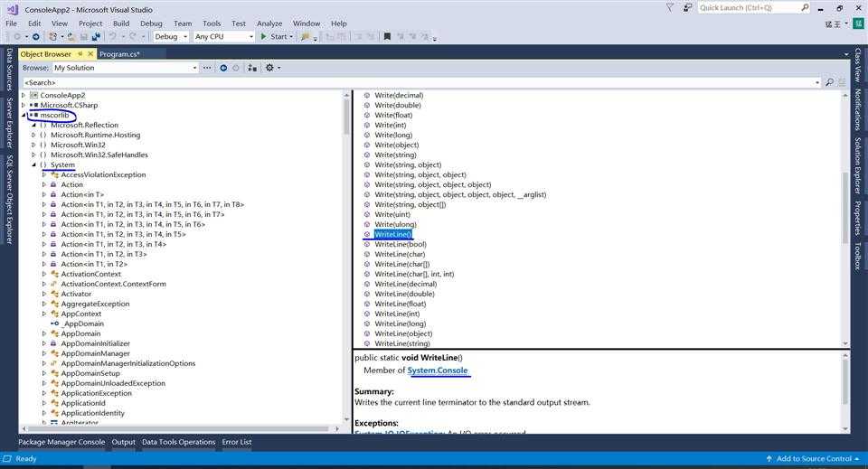Viewport: 868px width, 469px height.
Task: Open the document tab list dropdown arrow
Action: click(846, 54)
